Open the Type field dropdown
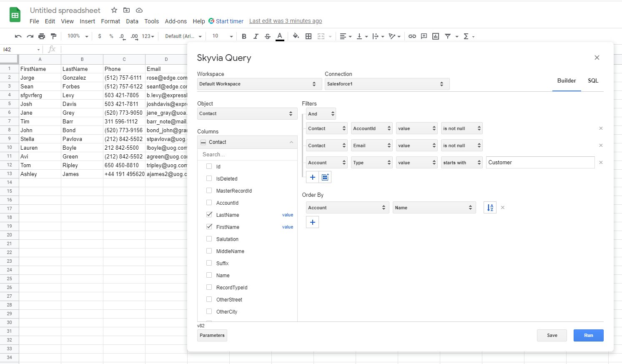 372,163
